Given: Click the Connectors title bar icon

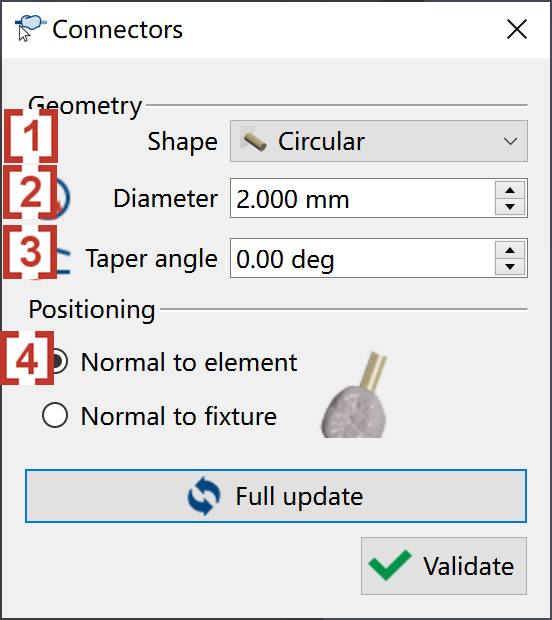Looking at the screenshot, I should [30, 28].
